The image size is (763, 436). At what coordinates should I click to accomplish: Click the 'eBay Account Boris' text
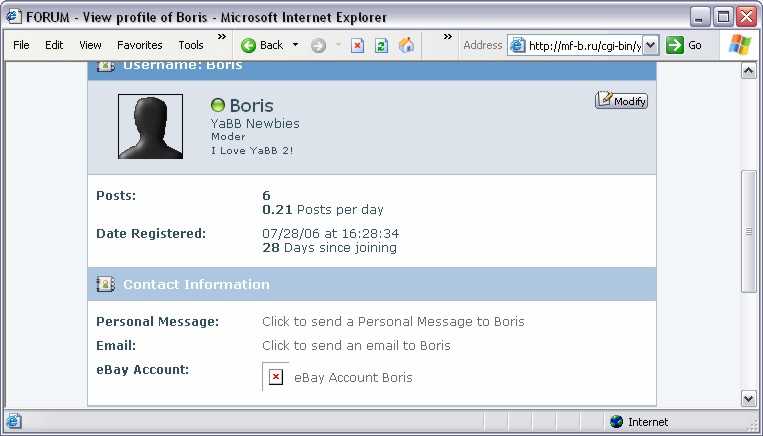(353, 378)
